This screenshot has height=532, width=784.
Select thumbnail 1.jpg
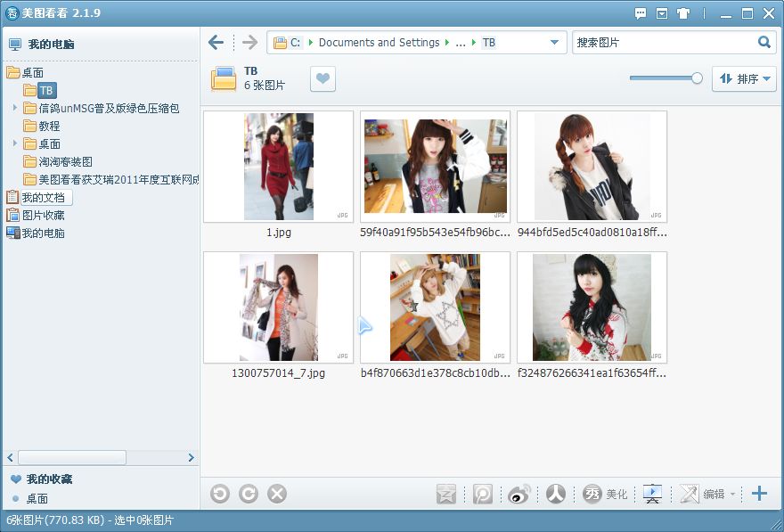click(279, 167)
